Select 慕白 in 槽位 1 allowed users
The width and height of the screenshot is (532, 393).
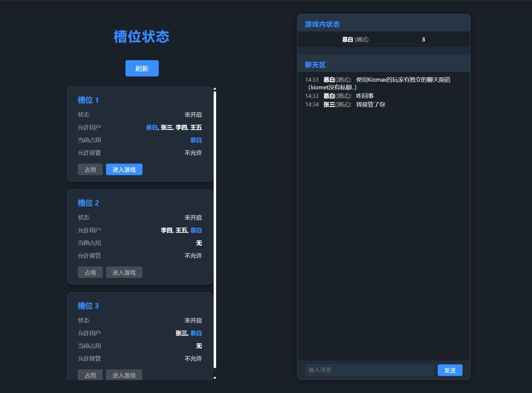[x=152, y=128]
